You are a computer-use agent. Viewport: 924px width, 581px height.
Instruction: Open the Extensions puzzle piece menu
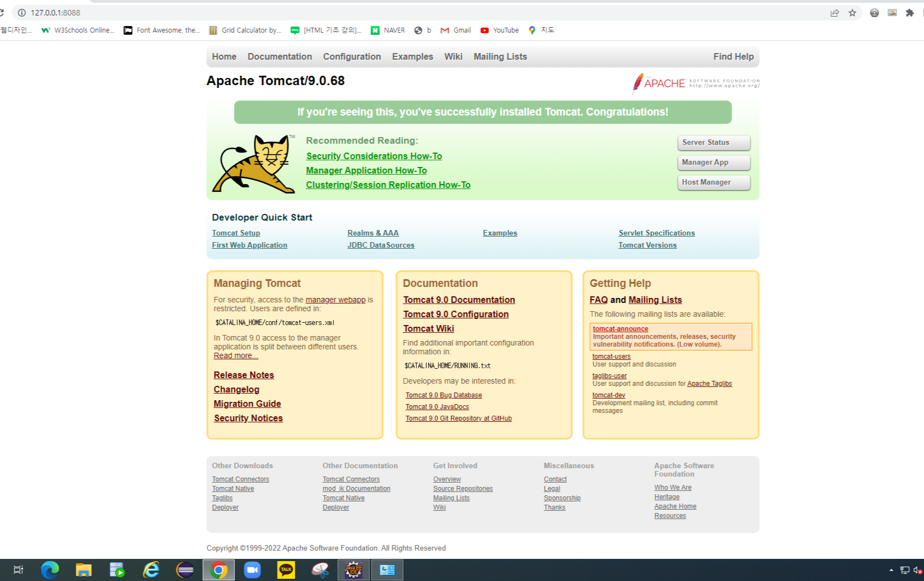pyautogui.click(x=910, y=13)
